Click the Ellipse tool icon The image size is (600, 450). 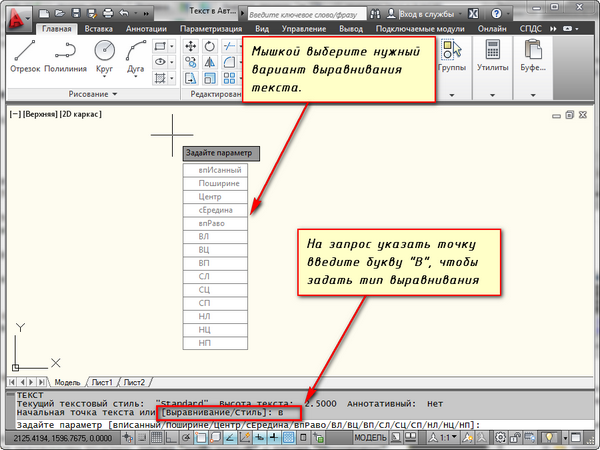(x=160, y=62)
